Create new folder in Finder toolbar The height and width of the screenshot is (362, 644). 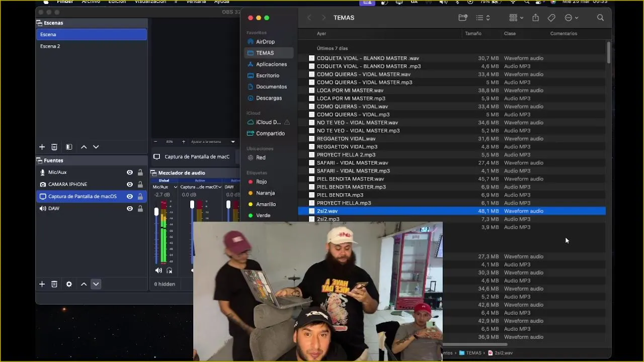[x=463, y=18]
